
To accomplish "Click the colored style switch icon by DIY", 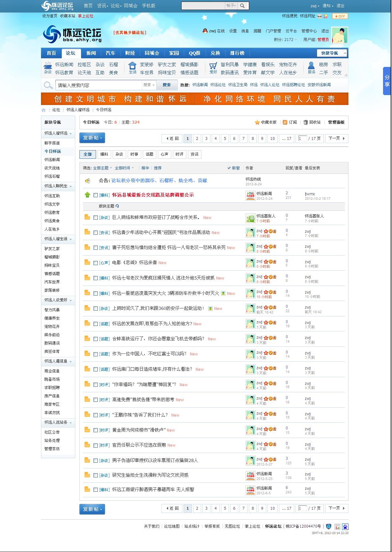I will pyautogui.click(x=325, y=16).
